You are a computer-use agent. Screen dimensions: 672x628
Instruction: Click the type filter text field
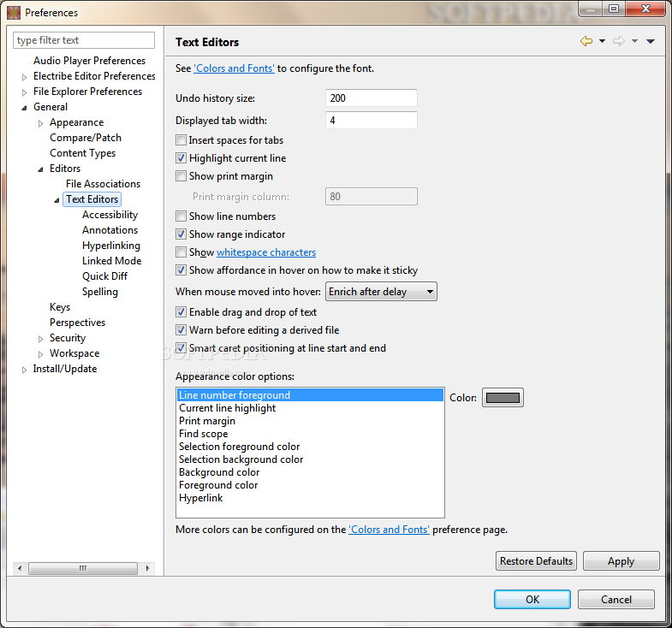click(84, 40)
